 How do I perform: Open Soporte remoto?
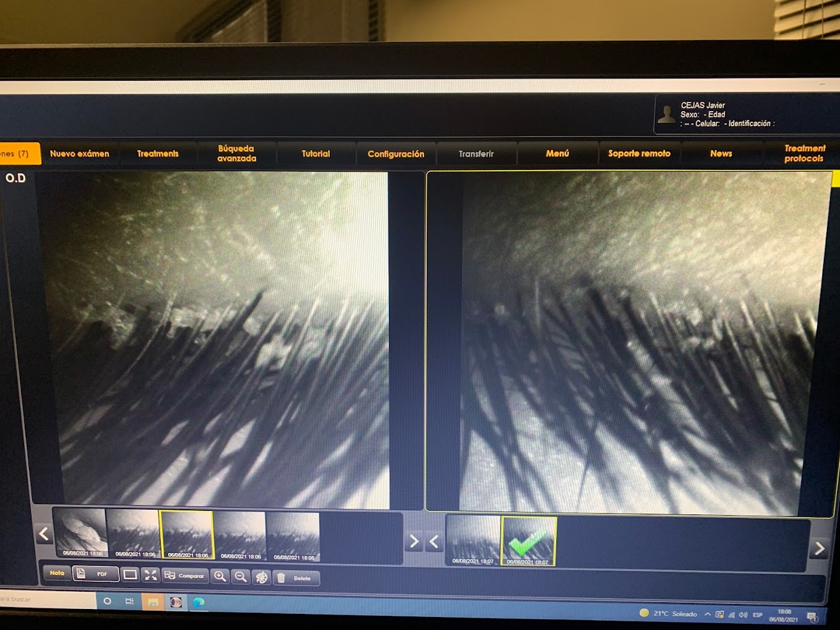639,153
